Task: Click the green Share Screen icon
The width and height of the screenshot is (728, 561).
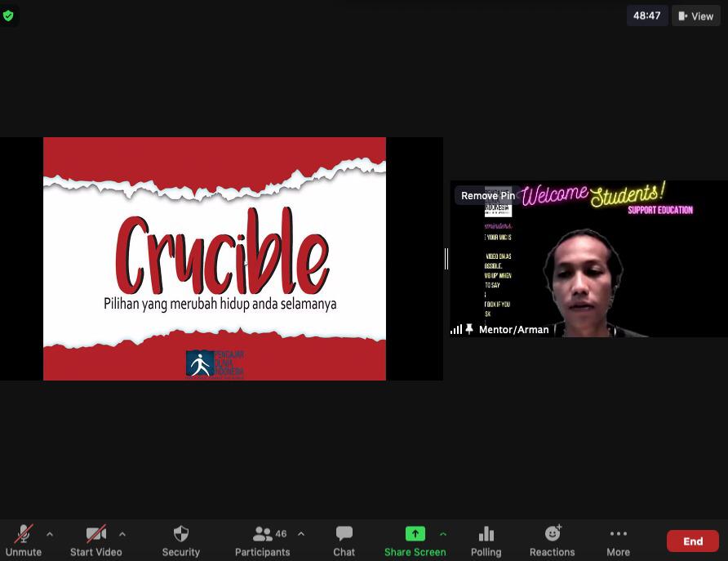Action: coord(415,534)
